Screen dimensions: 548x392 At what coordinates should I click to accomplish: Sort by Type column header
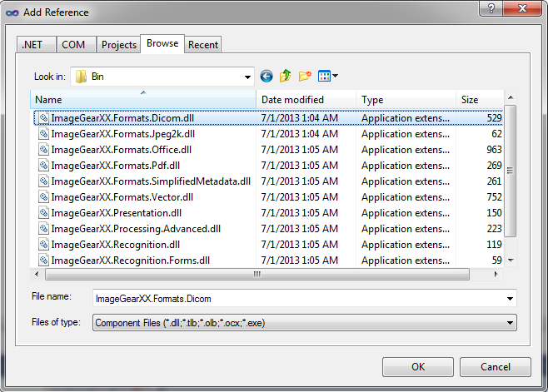point(406,100)
